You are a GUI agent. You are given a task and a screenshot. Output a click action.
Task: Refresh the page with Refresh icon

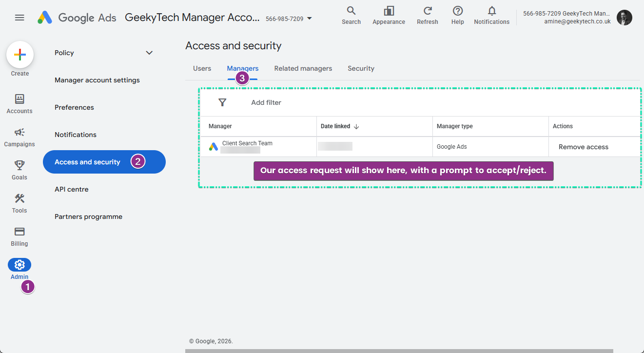click(428, 11)
